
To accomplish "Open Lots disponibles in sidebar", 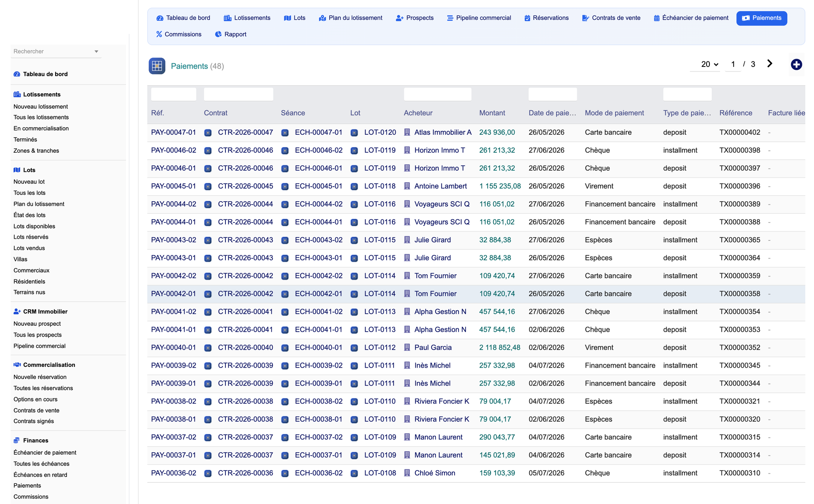I will point(34,226).
